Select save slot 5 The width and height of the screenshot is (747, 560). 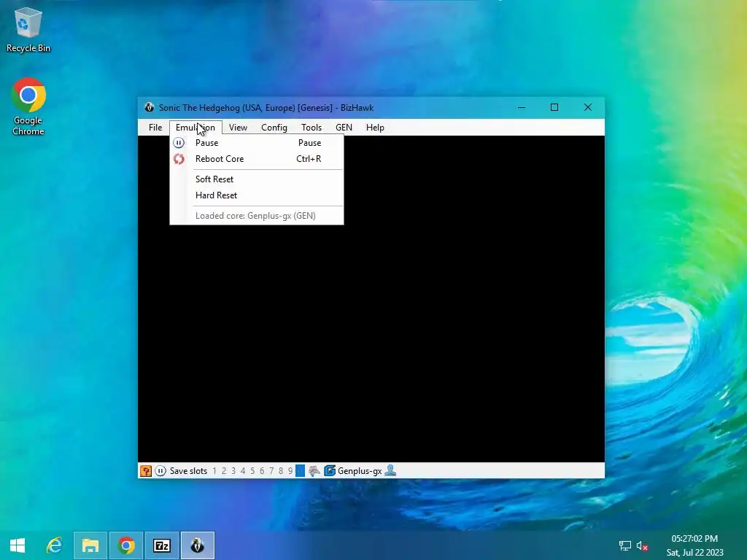tap(252, 471)
